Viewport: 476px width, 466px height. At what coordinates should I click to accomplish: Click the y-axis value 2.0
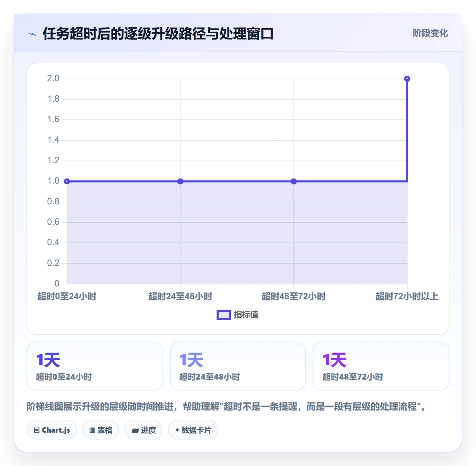[53, 79]
